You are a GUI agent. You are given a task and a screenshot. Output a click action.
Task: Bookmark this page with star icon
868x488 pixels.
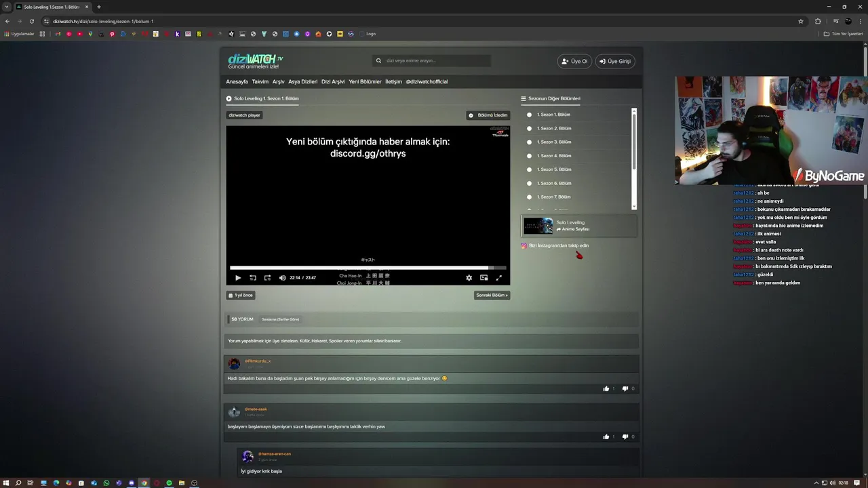click(801, 21)
